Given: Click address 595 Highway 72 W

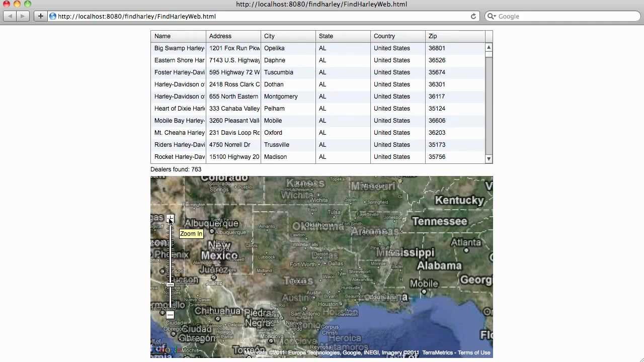Looking at the screenshot, I should point(233,72).
